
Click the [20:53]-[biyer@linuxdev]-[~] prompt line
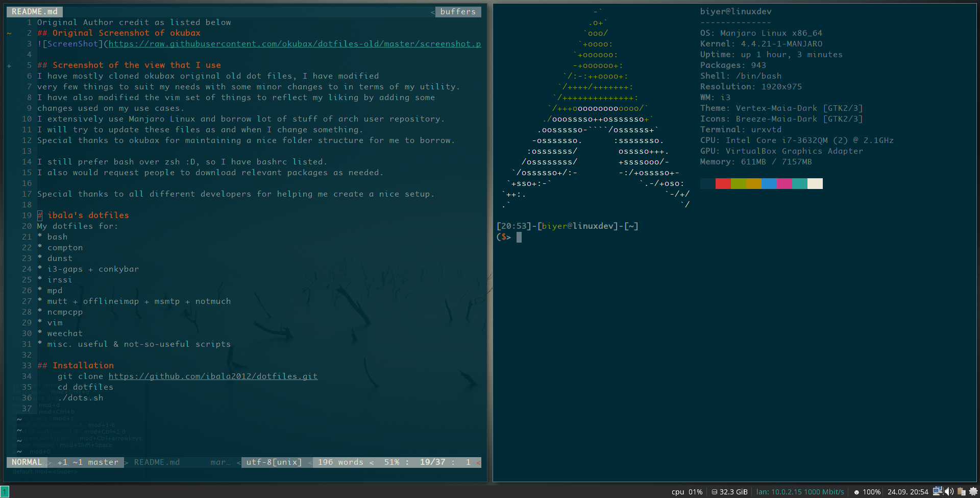pos(568,226)
